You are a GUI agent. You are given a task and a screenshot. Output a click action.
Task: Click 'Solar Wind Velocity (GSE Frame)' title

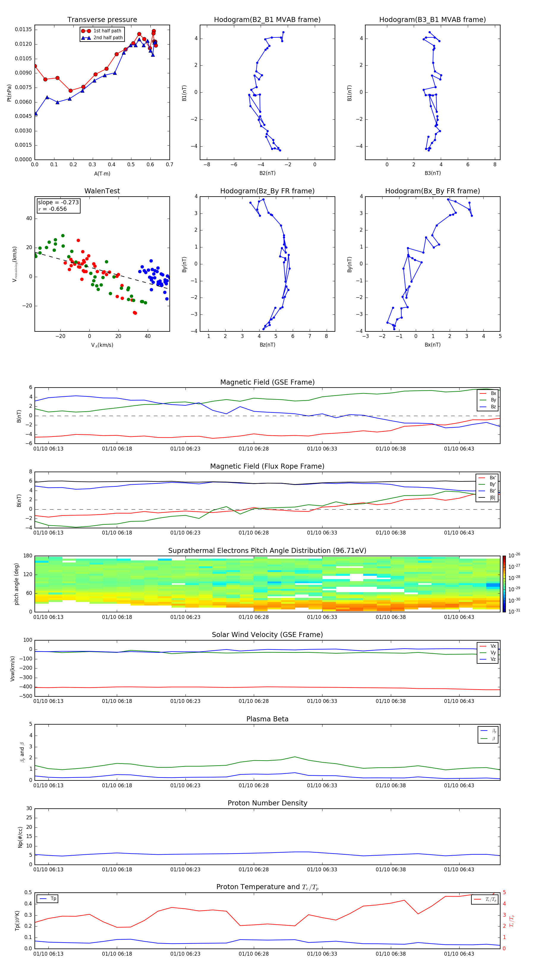point(267,635)
